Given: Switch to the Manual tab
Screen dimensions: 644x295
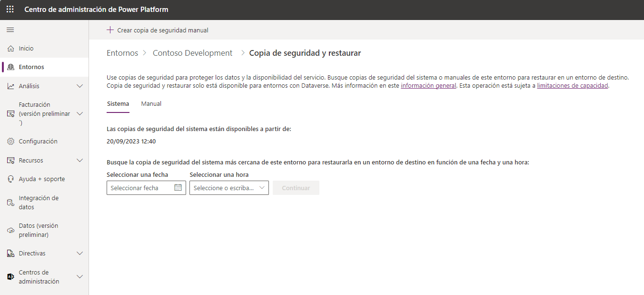Looking at the screenshot, I should point(151,103).
